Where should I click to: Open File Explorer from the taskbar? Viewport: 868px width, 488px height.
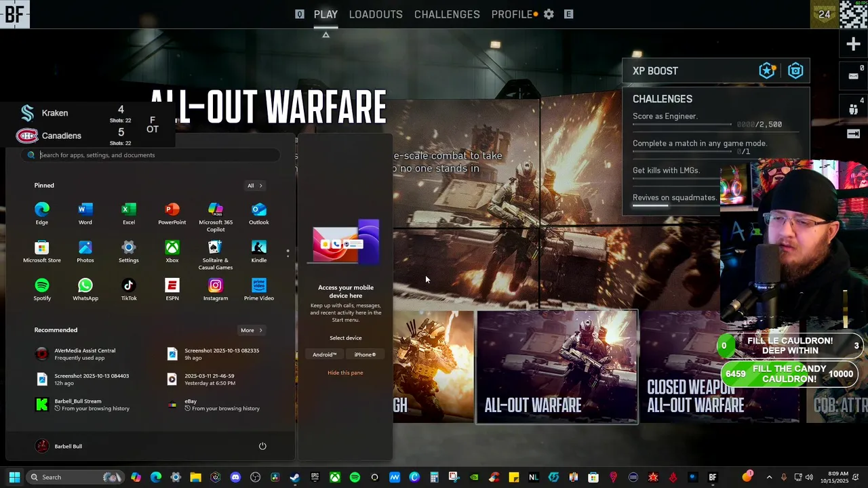click(195, 477)
